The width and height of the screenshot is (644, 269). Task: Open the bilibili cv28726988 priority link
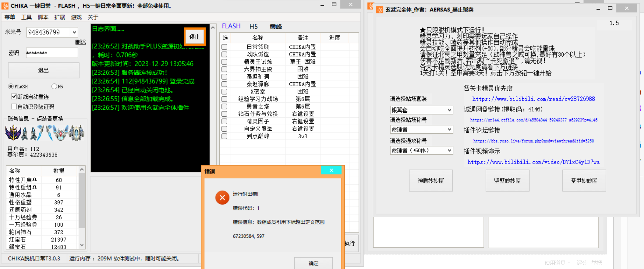534,99
